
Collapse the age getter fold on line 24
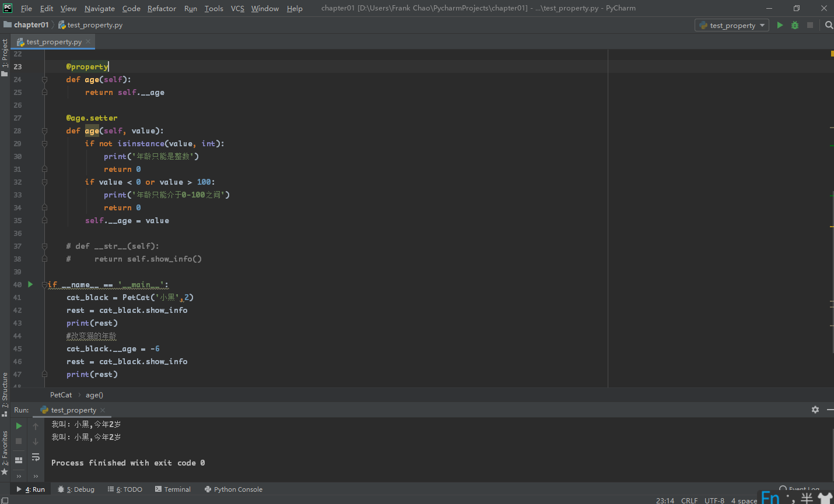point(44,79)
